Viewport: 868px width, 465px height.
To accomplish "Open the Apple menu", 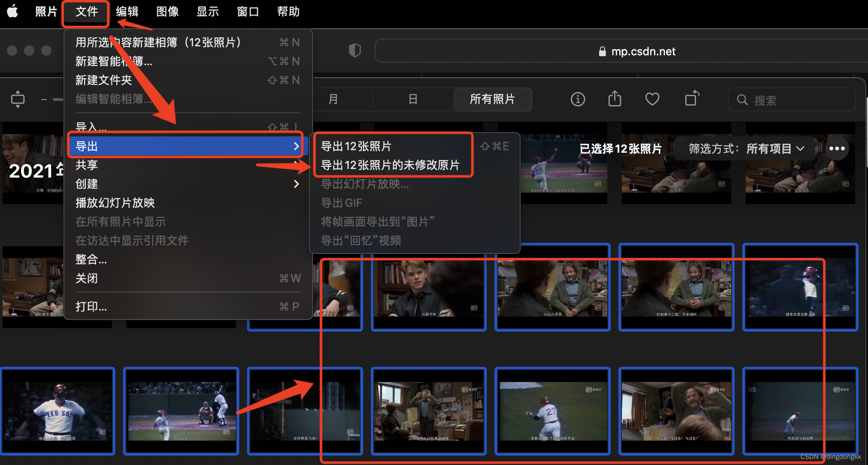I will (13, 12).
